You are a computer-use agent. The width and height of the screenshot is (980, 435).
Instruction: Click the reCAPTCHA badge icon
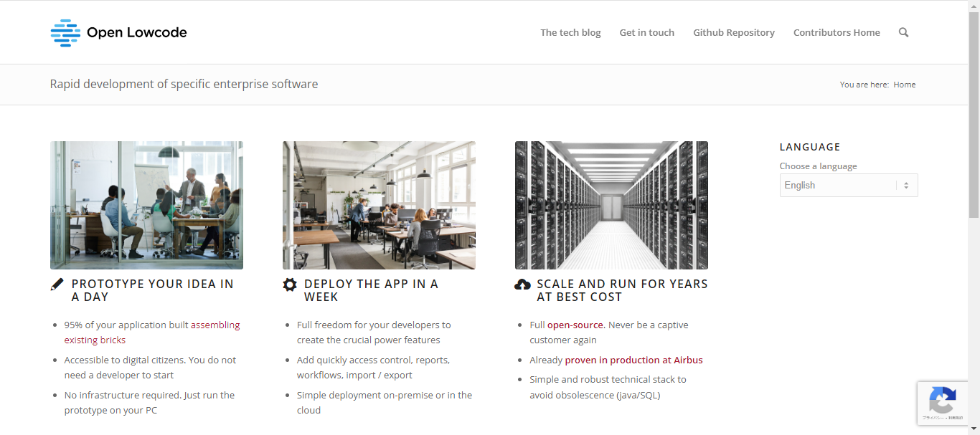pyautogui.click(x=942, y=400)
